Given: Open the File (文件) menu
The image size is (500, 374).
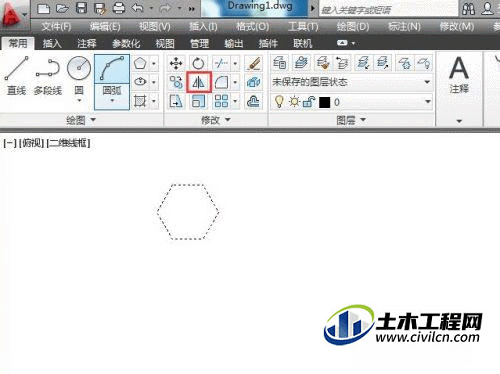Looking at the screenshot, I should click(56, 26).
